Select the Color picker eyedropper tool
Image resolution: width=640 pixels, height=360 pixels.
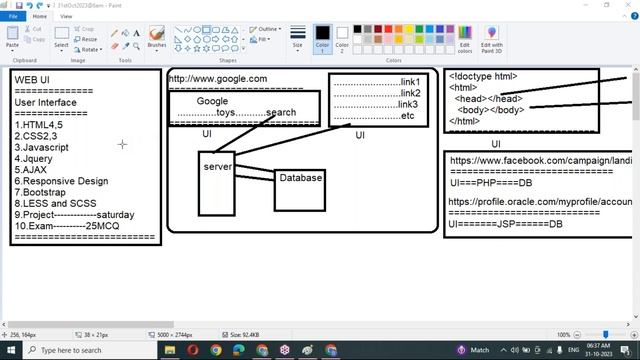[126, 47]
